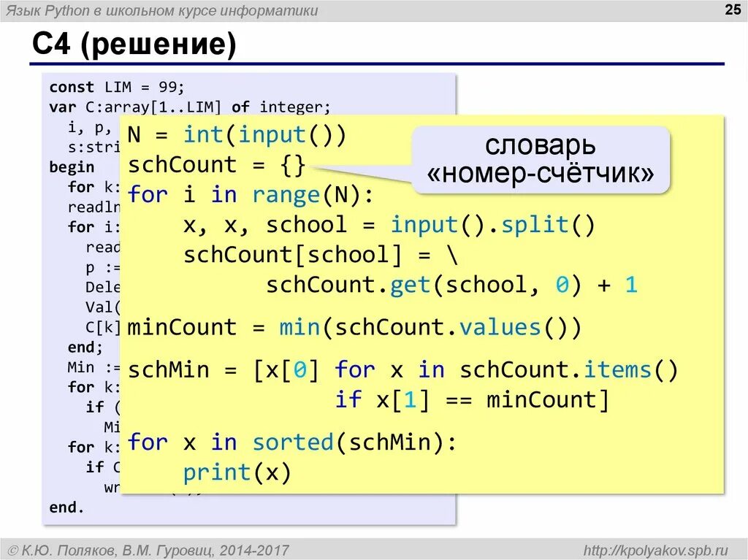Click the slide number 25
The image size is (748, 560).
click(x=732, y=9)
